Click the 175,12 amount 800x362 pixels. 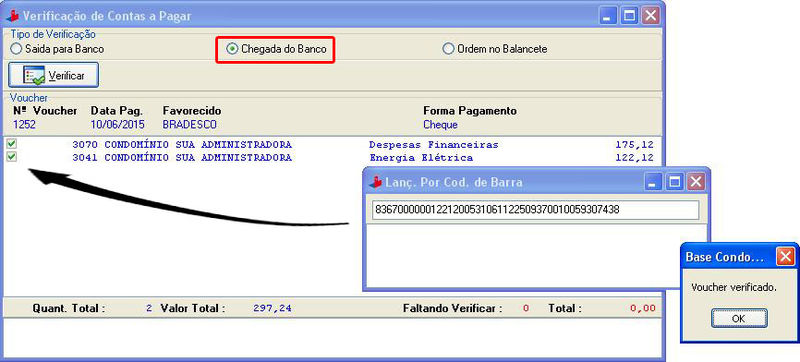pos(634,145)
